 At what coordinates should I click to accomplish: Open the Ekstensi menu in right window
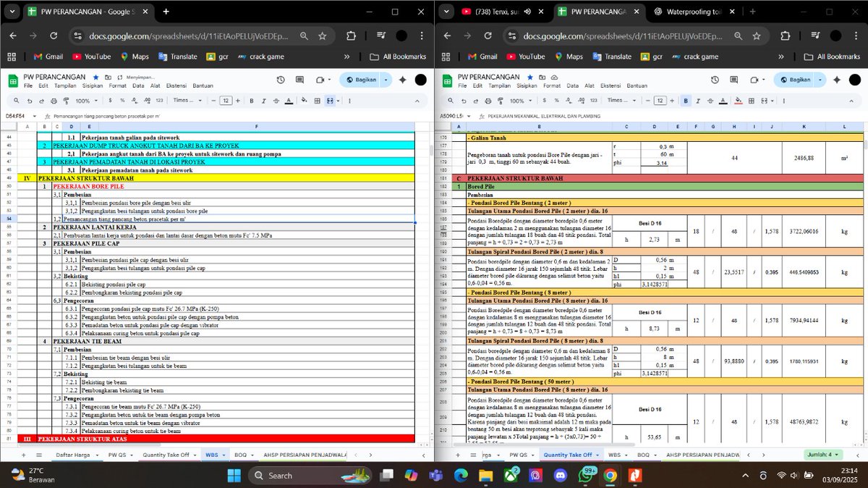610,85
